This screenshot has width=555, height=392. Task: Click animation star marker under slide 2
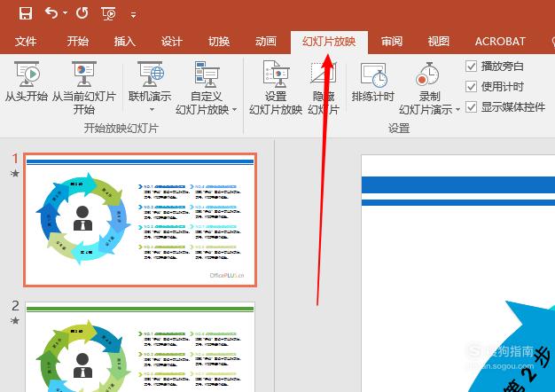point(15,321)
